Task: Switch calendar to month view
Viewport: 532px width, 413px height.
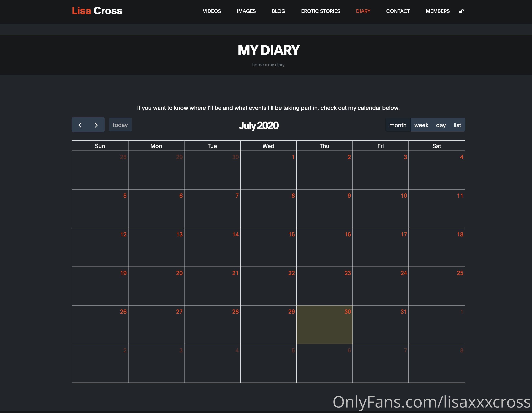Action: coord(398,125)
